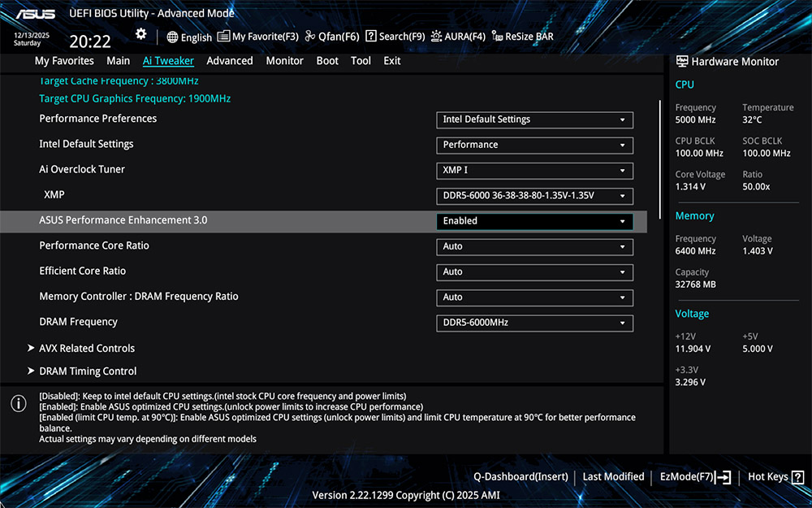Expand DRAM Timing Control submenu
The image size is (812, 508).
(88, 371)
